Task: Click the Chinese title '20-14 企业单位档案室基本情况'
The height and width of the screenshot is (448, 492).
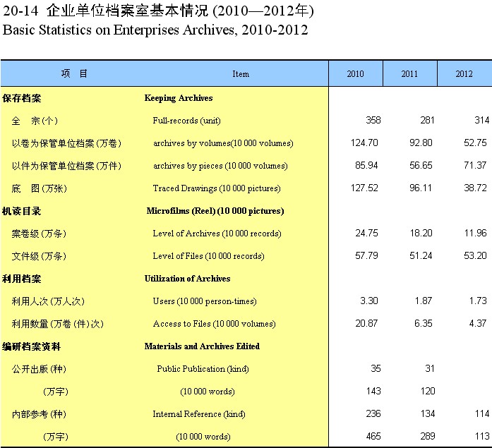Action: coord(106,11)
